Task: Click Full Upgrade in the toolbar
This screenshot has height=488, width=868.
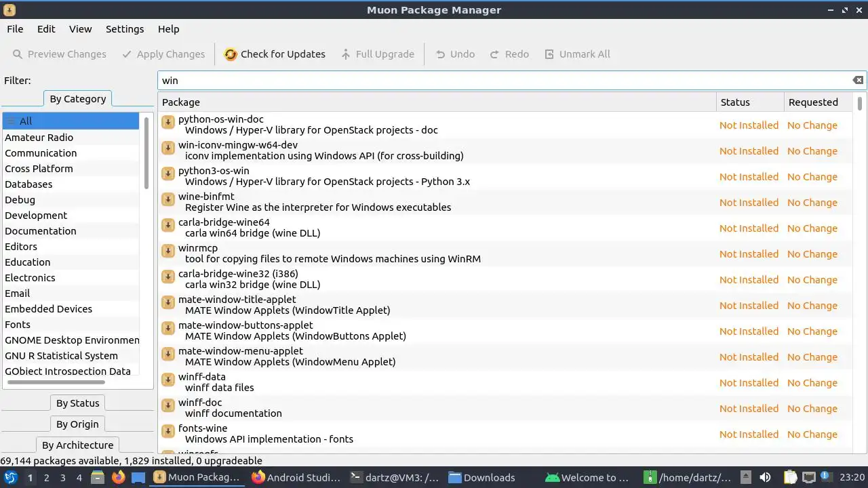Action: click(x=378, y=54)
